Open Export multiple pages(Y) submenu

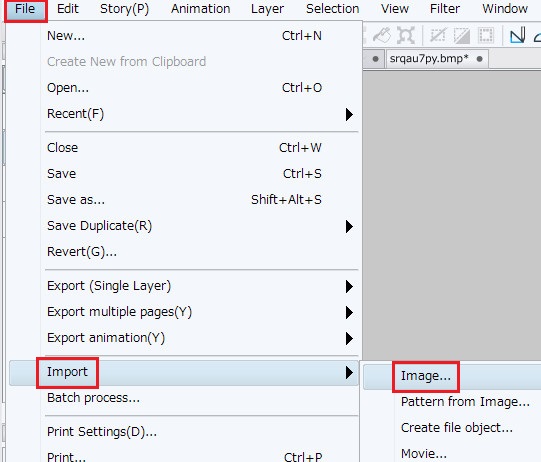[200, 312]
